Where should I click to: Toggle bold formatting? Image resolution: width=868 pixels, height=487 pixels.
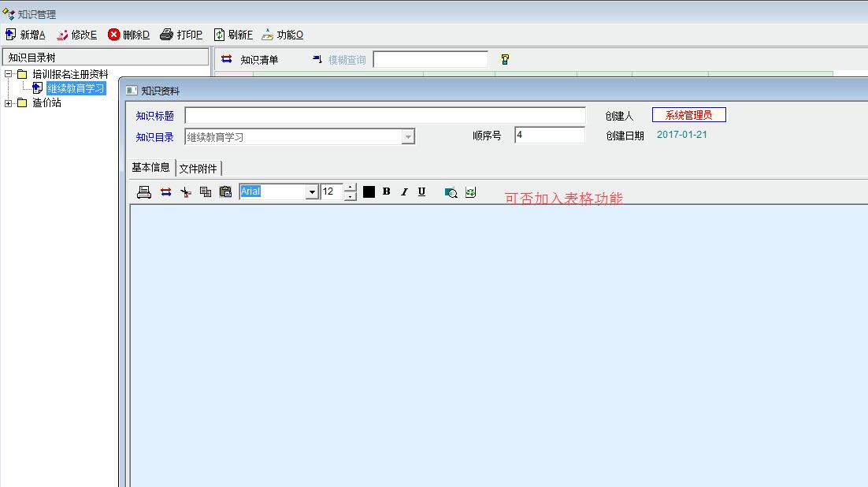[386, 191]
